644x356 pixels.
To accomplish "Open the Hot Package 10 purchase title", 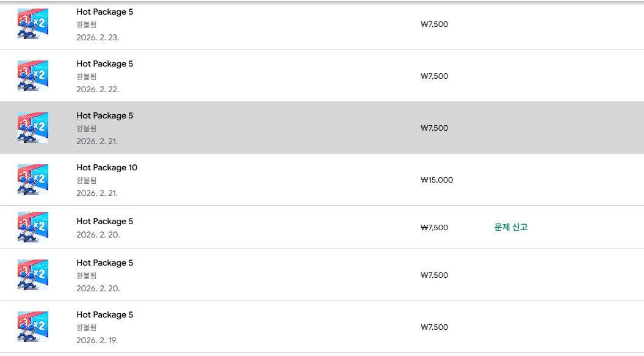I will 107,167.
